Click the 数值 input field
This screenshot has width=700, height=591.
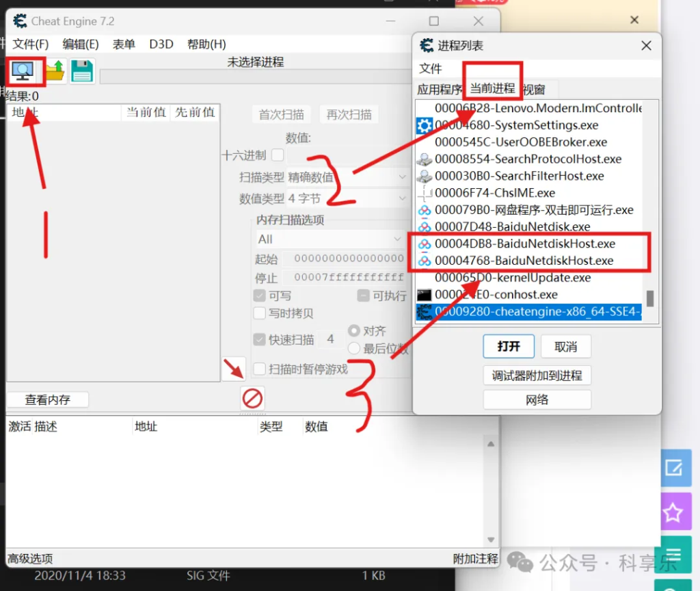(x=348, y=155)
